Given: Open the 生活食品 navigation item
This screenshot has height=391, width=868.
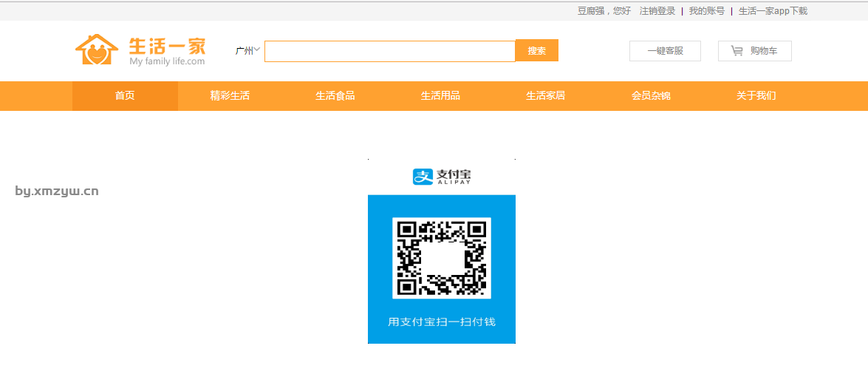Looking at the screenshot, I should (335, 96).
